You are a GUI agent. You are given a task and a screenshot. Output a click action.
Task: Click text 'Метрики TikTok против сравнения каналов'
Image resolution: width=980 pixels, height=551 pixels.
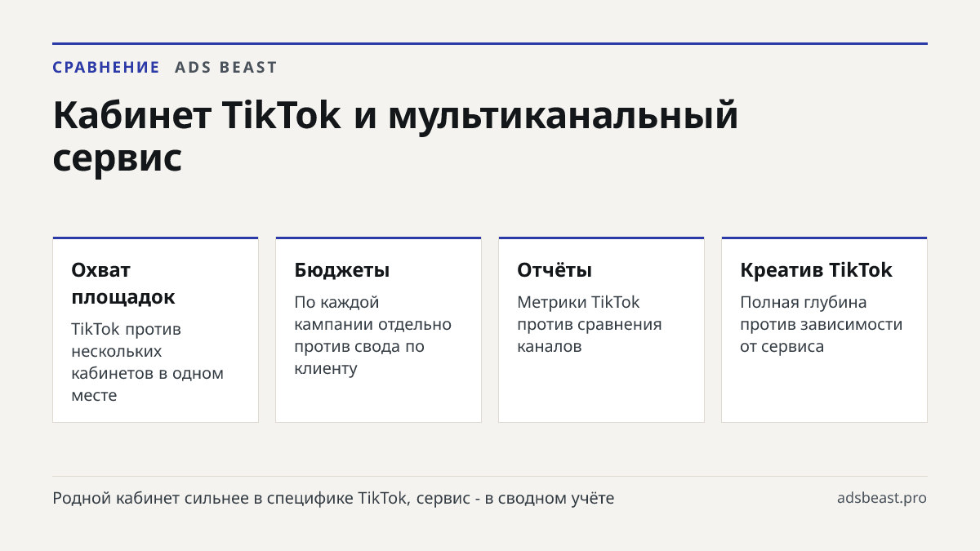[x=589, y=324]
